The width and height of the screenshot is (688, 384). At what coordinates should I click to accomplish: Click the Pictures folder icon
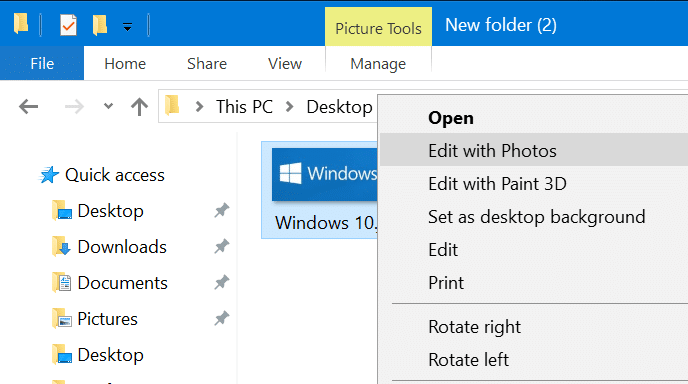pos(61,319)
